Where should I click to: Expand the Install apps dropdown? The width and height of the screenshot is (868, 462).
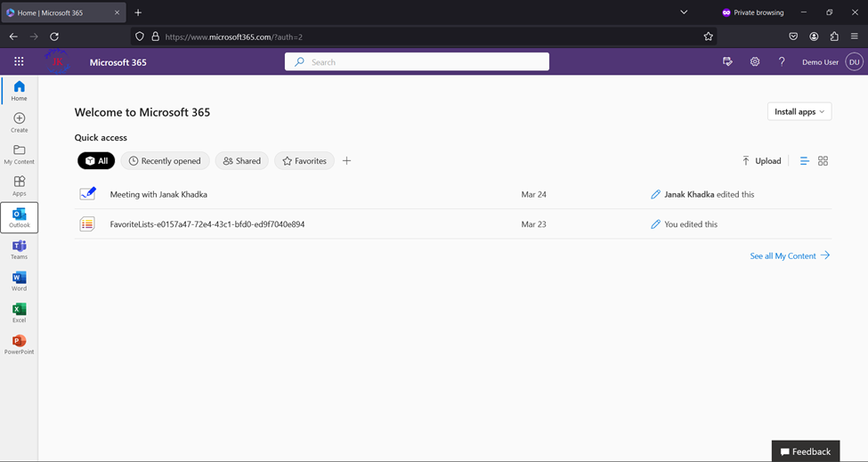coord(799,112)
